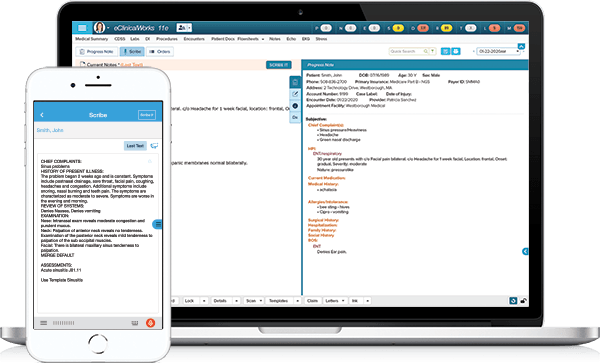
Task: Expand the Templates dropdown arrow
Action: click(297, 301)
